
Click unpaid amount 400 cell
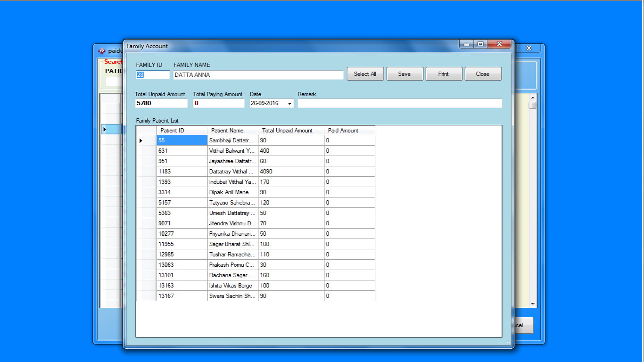(291, 151)
